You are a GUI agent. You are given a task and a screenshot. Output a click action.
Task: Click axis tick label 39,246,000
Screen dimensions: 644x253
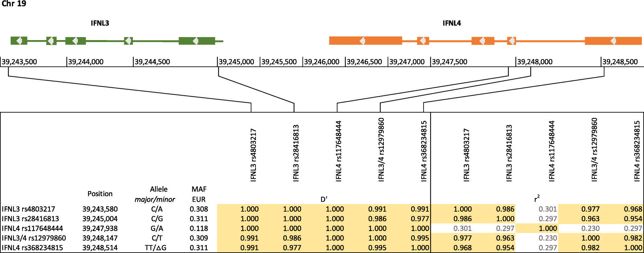point(322,62)
